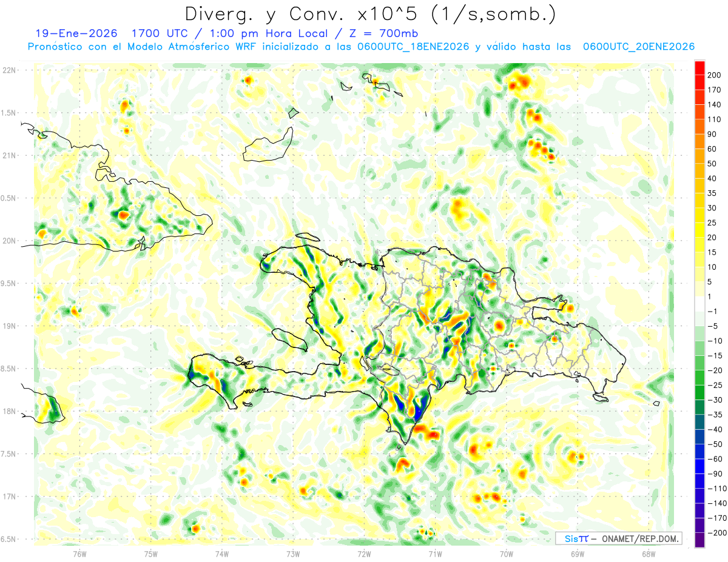Click the colorbar value '-90'
This screenshot has height=562, width=728.
(715, 473)
